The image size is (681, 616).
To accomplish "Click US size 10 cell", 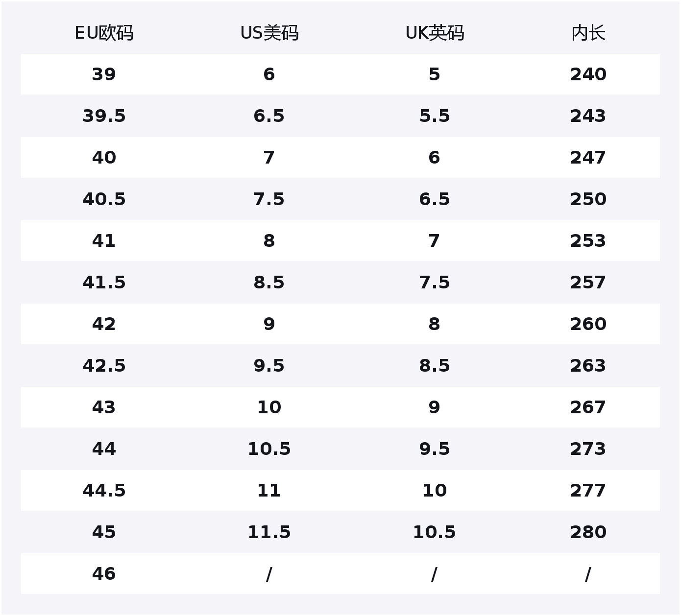I will pyautogui.click(x=269, y=407).
